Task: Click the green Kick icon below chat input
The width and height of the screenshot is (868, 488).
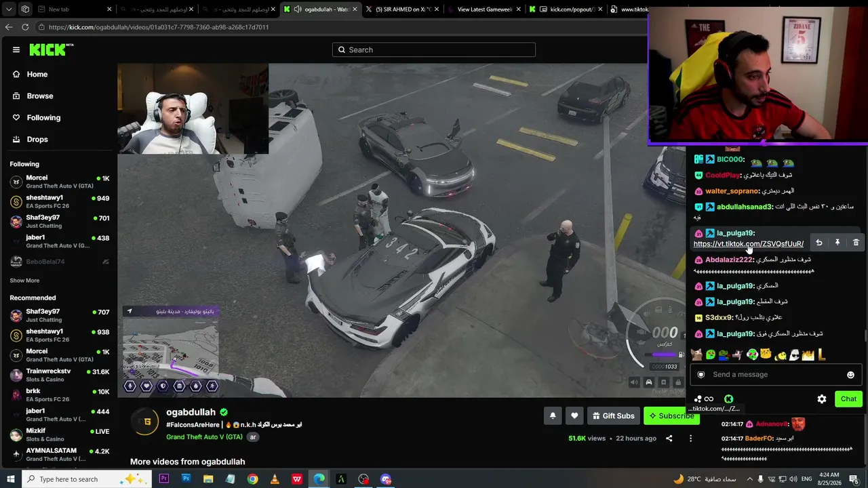Action: (x=728, y=399)
